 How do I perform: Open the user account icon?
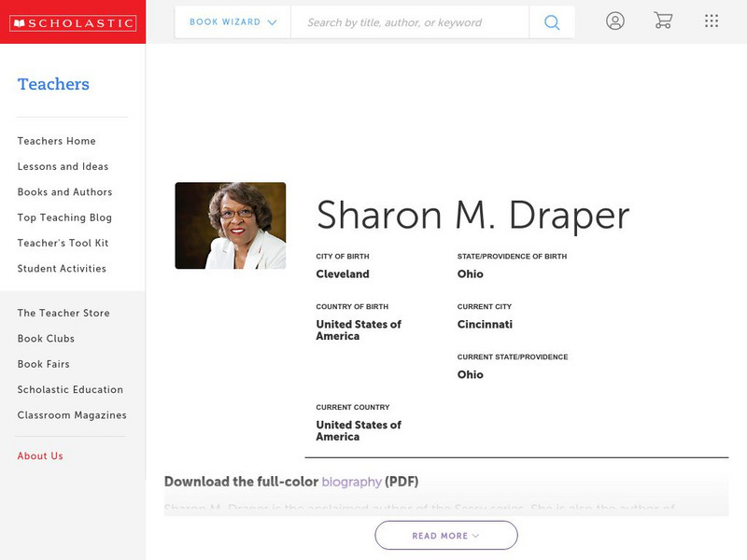[x=615, y=21]
